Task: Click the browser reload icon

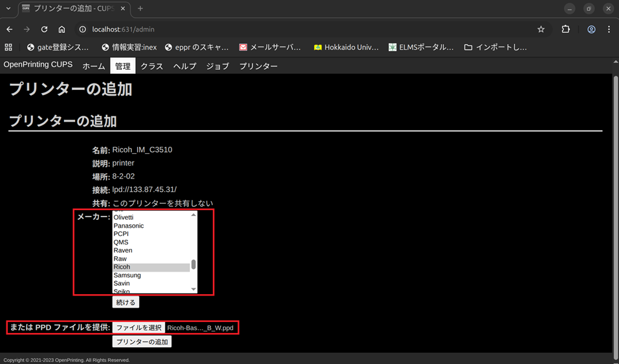Action: (x=44, y=29)
